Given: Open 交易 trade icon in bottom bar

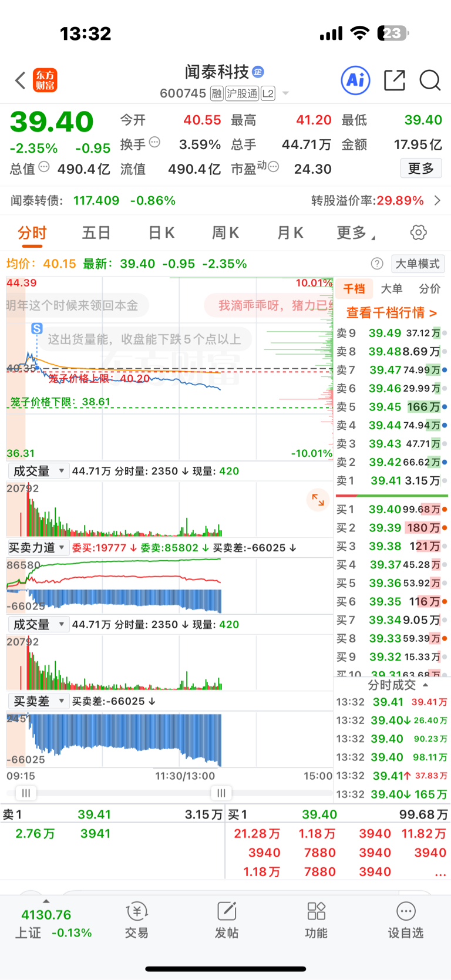Looking at the screenshot, I should click(x=137, y=920).
